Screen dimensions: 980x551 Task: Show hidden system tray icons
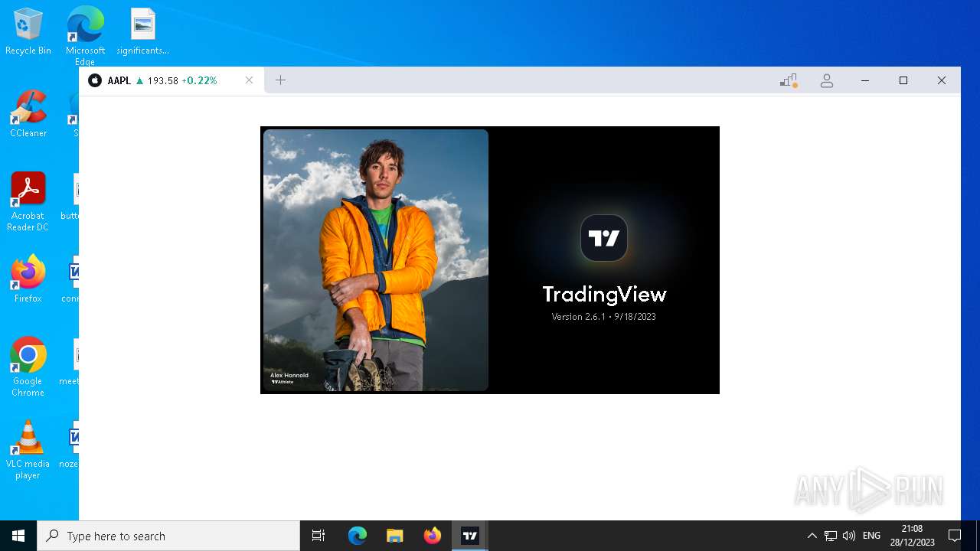(x=812, y=536)
